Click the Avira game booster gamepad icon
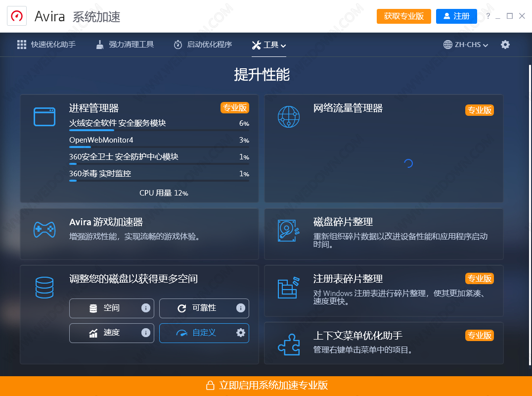Image resolution: width=532 pixels, height=396 pixels. (x=44, y=229)
